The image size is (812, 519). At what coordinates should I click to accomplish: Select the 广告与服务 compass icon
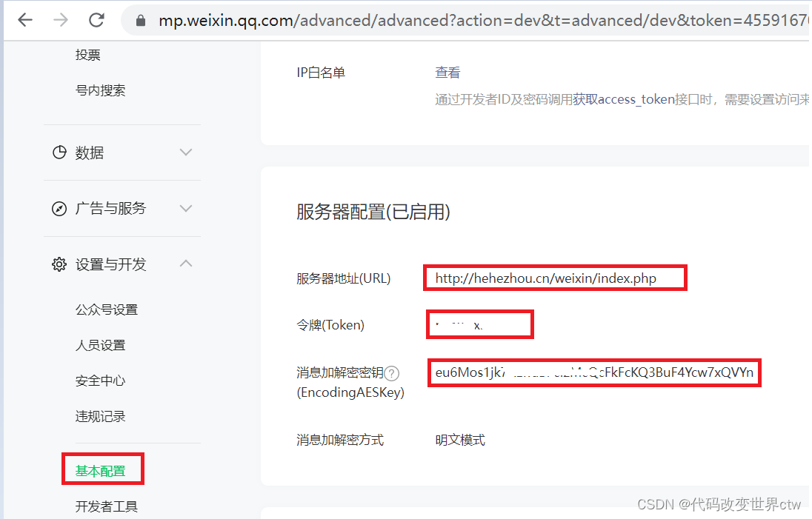click(59, 208)
